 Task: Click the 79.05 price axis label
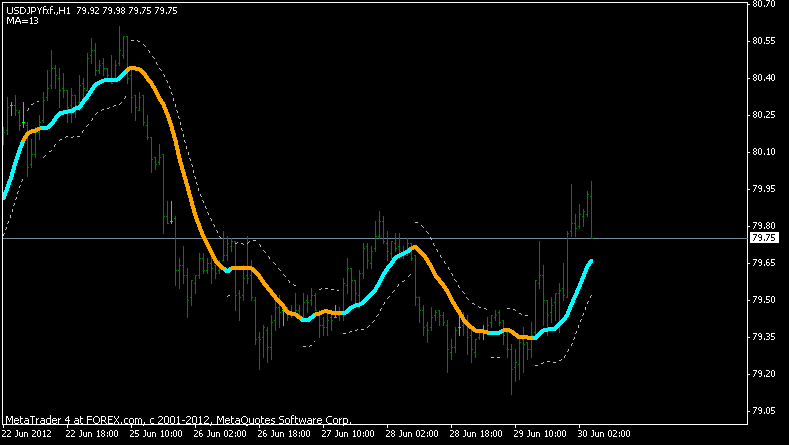(764, 411)
